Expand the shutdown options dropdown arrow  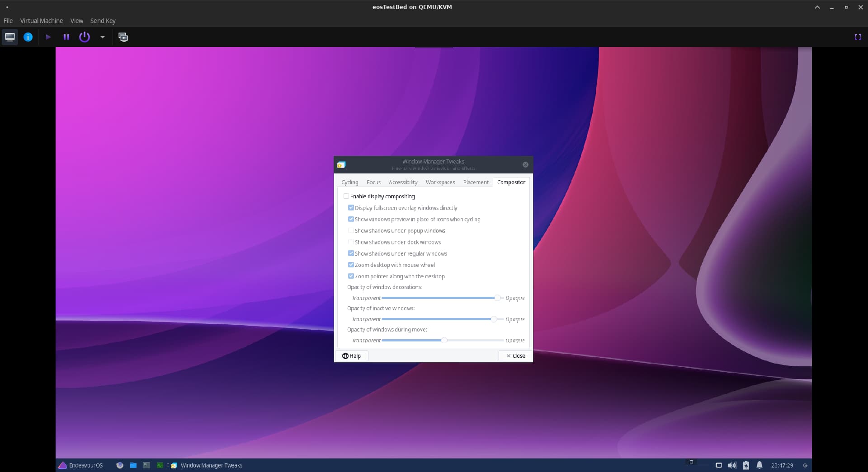click(103, 37)
